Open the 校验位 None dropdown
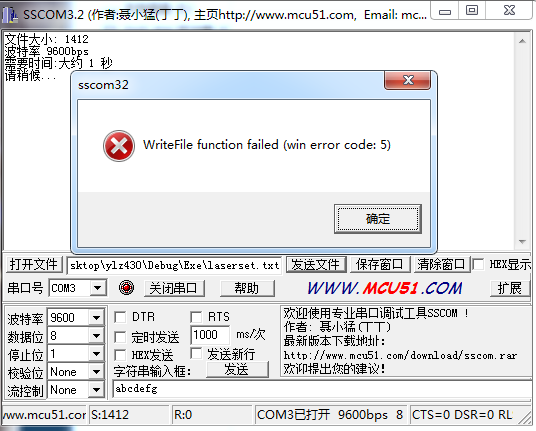Image resolution: width=536 pixels, height=431 pixels. coord(96,372)
